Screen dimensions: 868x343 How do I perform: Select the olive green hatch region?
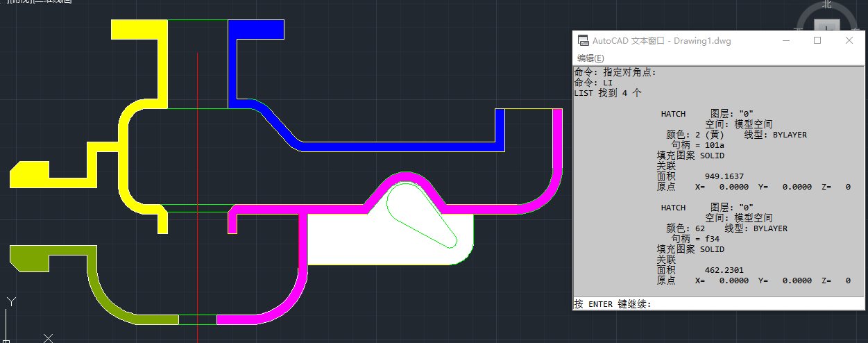pos(28,257)
